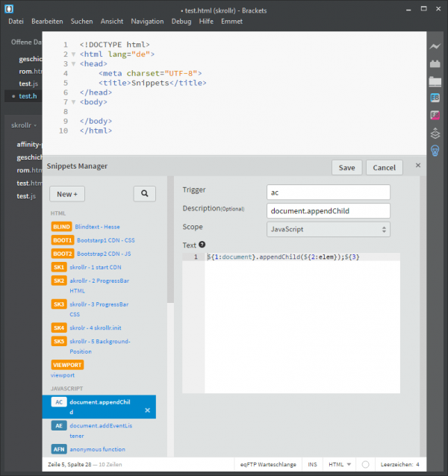Image resolution: width=448 pixels, height=476 pixels.
Task: Open the Debug menu
Action: tap(181, 21)
